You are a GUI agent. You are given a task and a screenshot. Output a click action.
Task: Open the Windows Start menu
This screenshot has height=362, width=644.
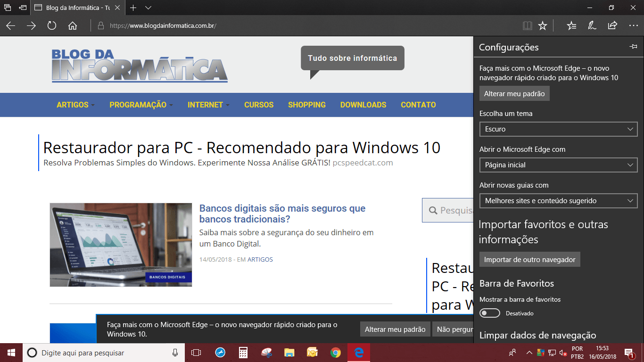(11, 353)
